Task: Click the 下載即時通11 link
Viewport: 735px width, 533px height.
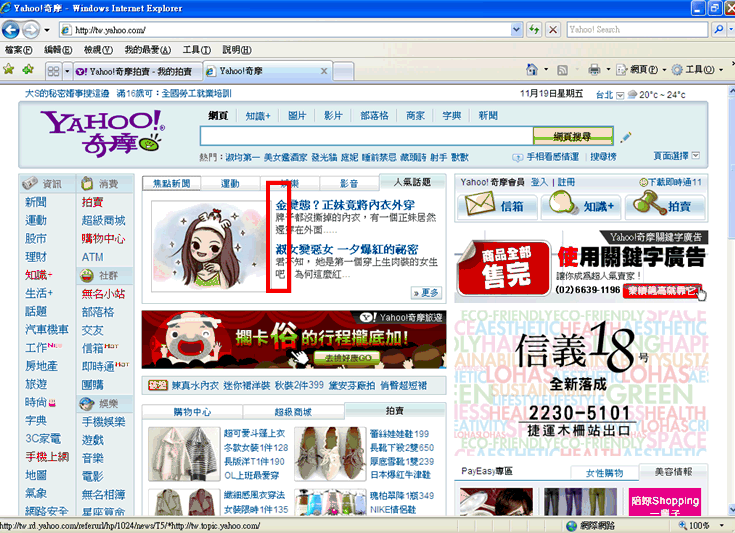Action: tap(670, 182)
